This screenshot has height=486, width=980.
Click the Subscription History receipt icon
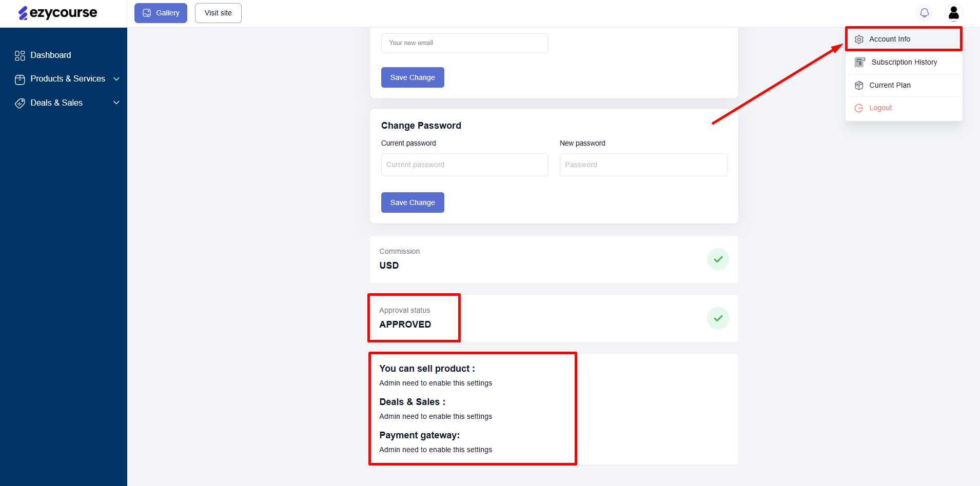(x=860, y=62)
